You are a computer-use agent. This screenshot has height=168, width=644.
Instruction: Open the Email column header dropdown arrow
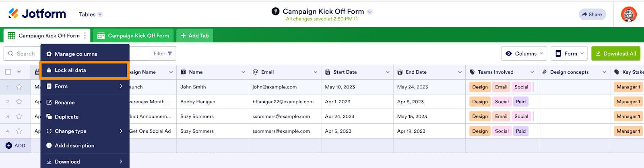tap(316, 72)
